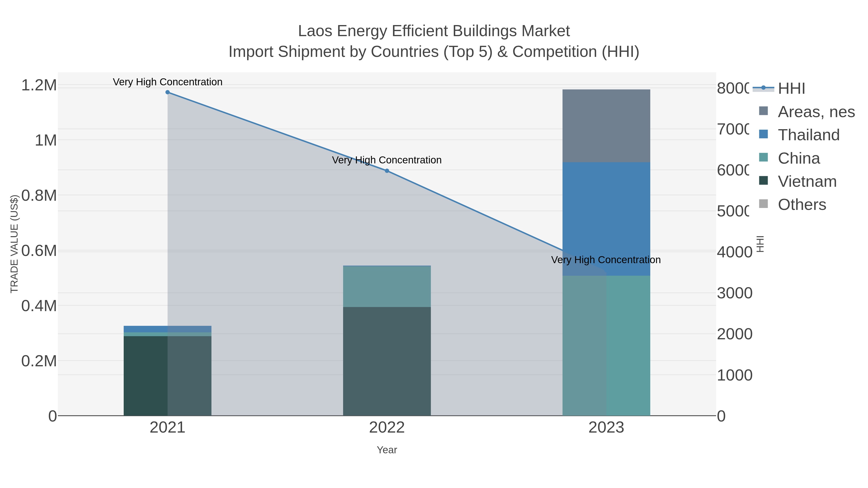Click the 0.2M y-axis tick label
The height and width of the screenshot is (488, 868).
39,361
